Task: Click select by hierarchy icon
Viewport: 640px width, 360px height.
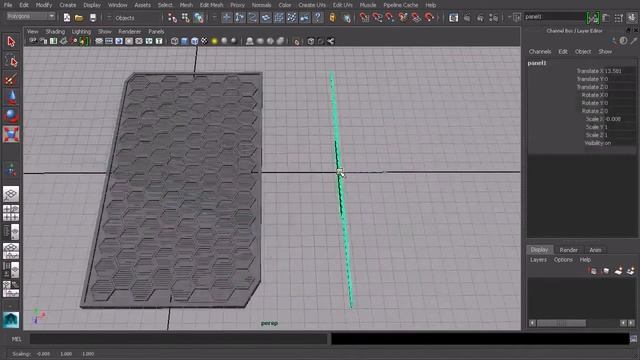Action: click(x=173, y=18)
